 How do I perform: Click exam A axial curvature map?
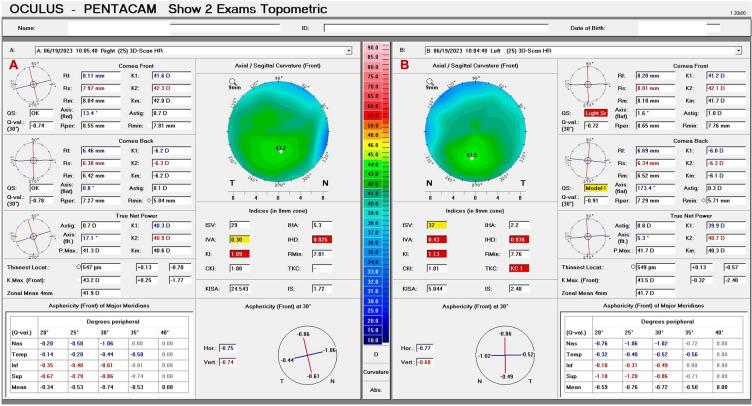point(279,130)
